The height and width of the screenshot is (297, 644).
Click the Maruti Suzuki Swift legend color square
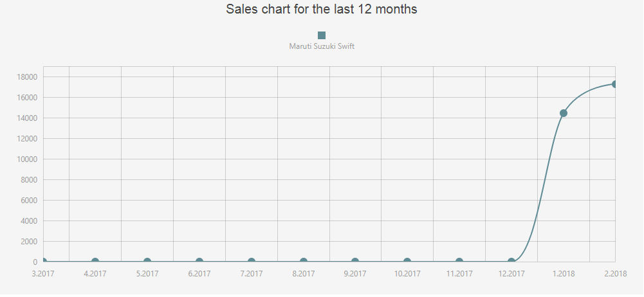tap(322, 36)
